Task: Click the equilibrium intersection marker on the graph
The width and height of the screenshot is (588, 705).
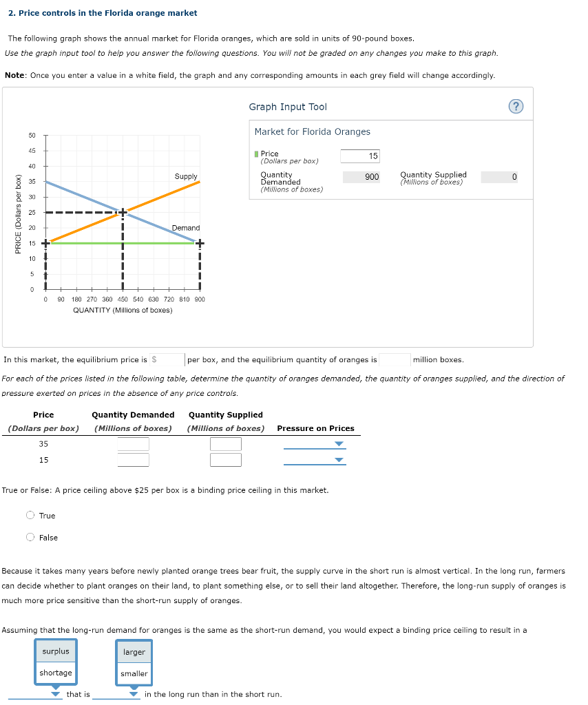Action: point(122,211)
